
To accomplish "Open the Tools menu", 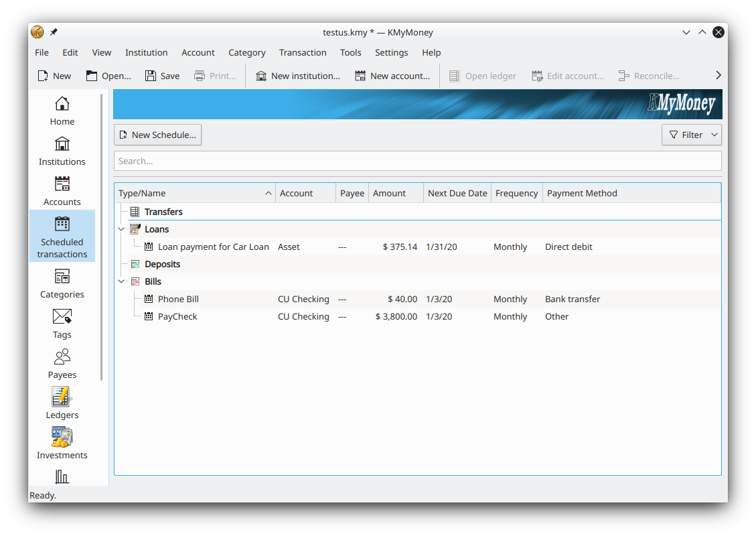I will [350, 52].
